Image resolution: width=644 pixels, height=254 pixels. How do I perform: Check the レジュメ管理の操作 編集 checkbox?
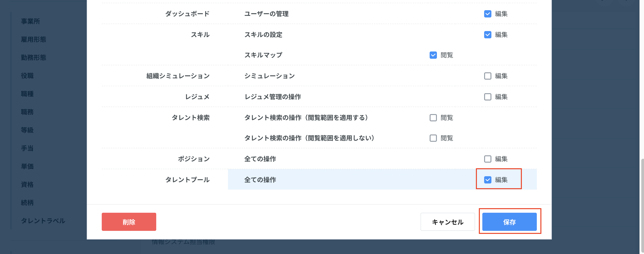click(x=488, y=97)
